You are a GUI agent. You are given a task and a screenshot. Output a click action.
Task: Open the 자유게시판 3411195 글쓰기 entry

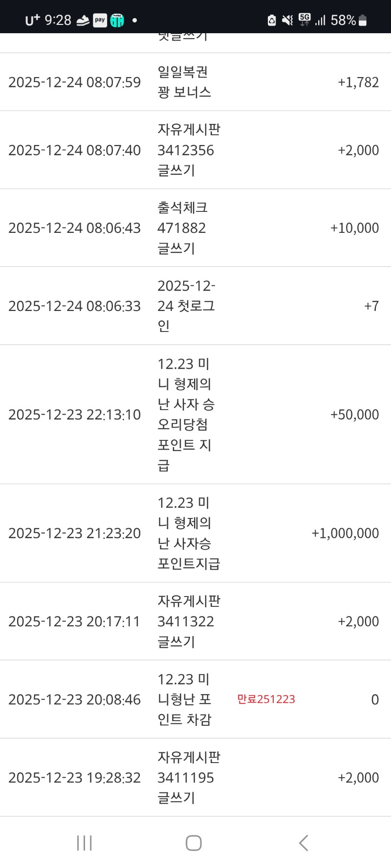(x=189, y=777)
